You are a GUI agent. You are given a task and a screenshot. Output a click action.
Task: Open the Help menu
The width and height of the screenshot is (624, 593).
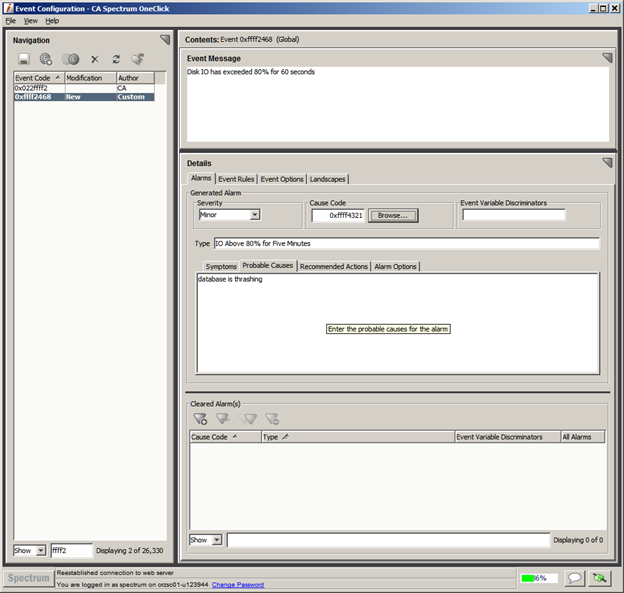[52, 21]
